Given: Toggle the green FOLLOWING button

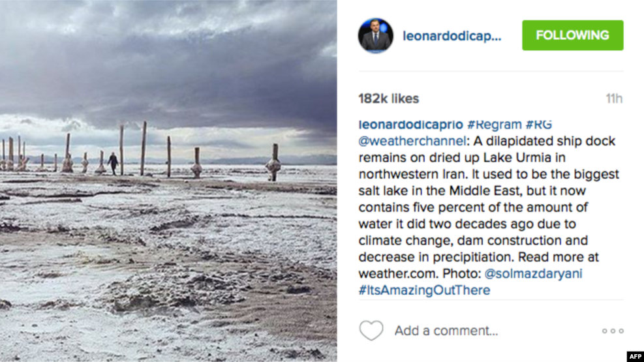Looking at the screenshot, I should [x=572, y=35].
